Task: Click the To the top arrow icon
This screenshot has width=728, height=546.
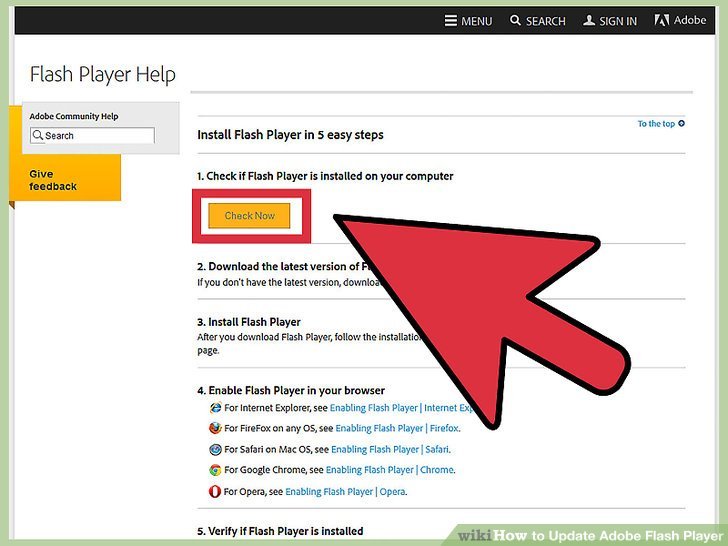Action: tap(681, 123)
